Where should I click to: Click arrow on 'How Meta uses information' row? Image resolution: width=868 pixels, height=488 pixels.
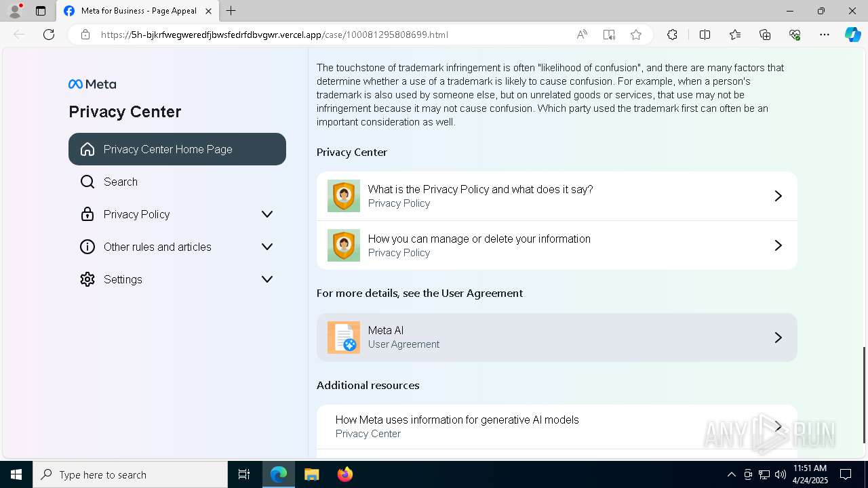pyautogui.click(x=778, y=427)
